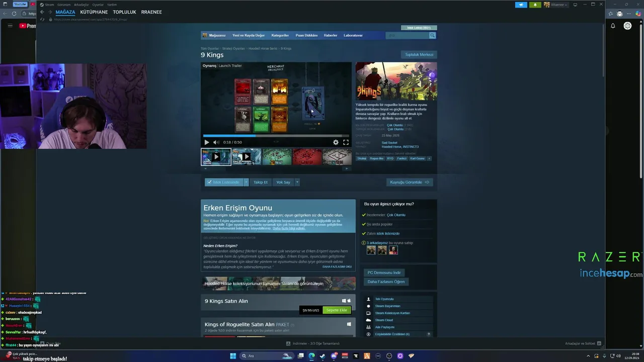Open Discord from the Windows taskbar
Screen dimensions: 644x362
(334, 356)
